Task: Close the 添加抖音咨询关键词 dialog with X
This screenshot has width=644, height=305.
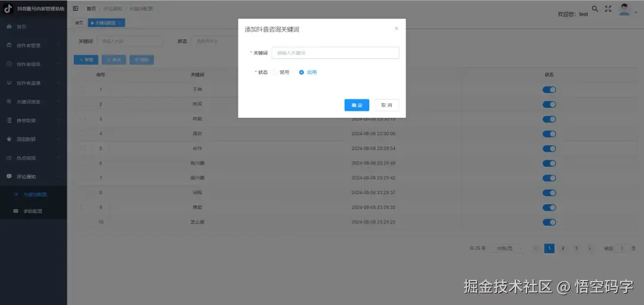Action: tap(396, 29)
